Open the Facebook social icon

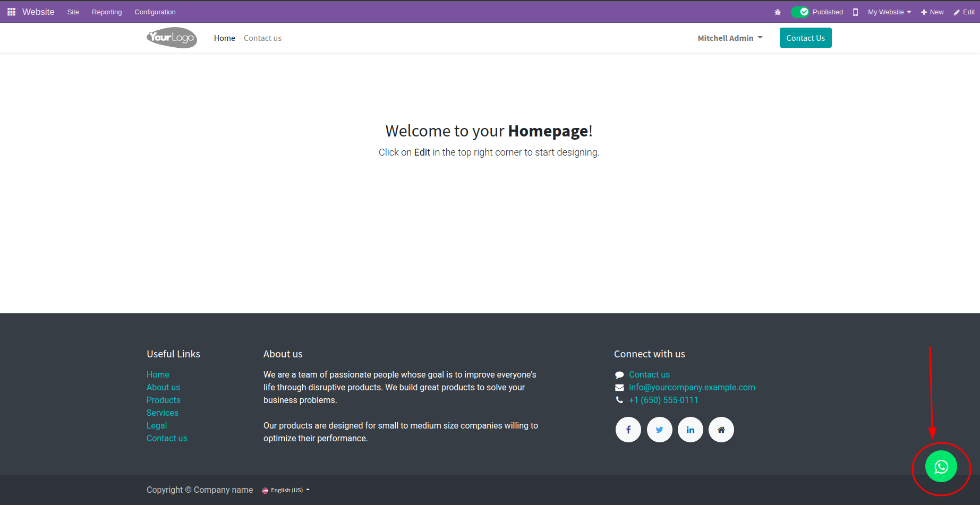point(628,430)
